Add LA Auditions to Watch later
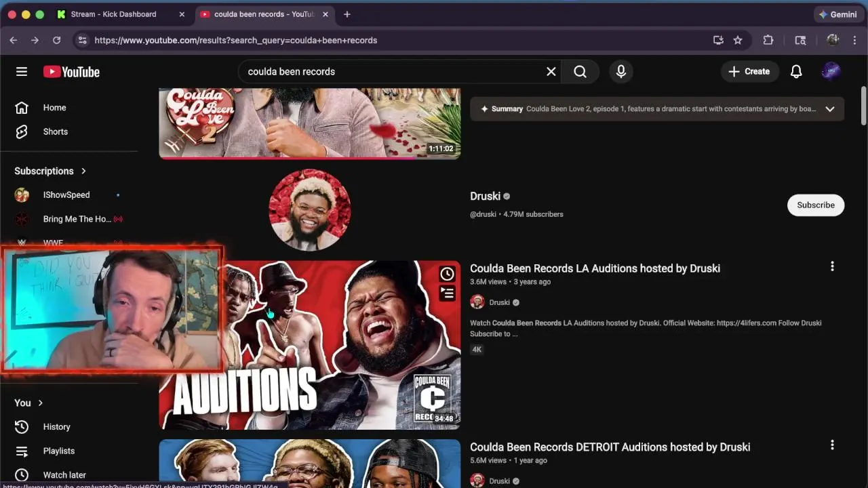Viewport: 868px width, 488px height. pyautogui.click(x=447, y=274)
